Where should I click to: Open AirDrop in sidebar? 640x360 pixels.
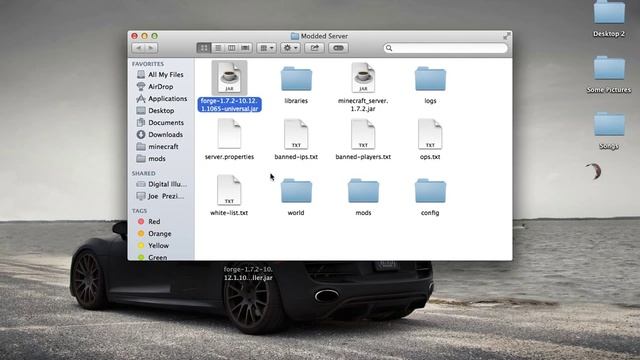coord(161,87)
